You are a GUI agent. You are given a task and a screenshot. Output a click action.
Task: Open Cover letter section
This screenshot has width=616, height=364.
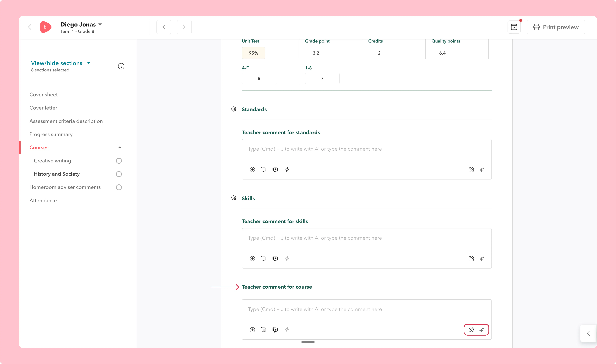point(43,108)
